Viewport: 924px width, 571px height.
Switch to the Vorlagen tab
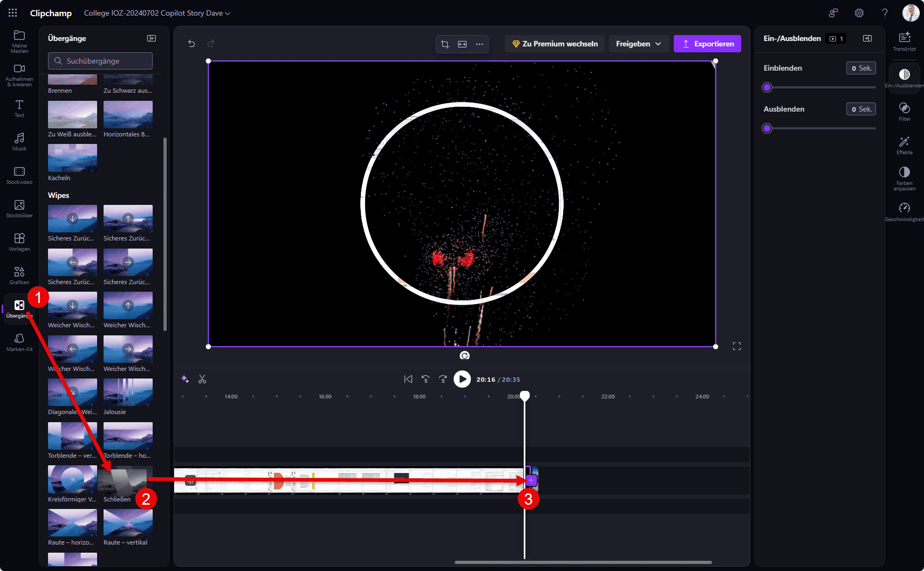[19, 242]
